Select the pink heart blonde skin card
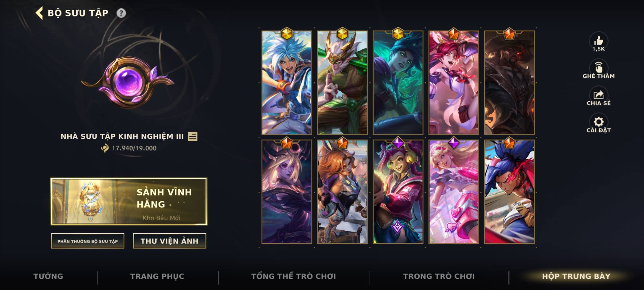644x290 pixels. coord(454,192)
